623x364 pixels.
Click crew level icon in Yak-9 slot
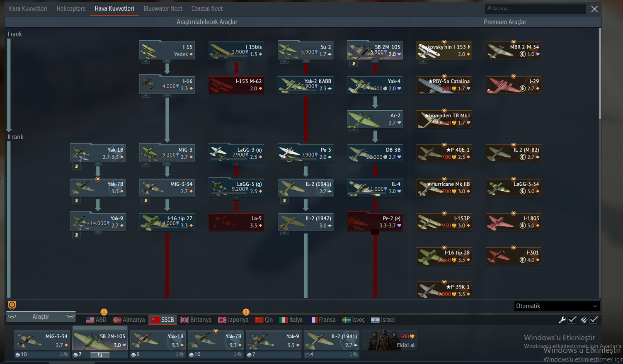point(249,354)
